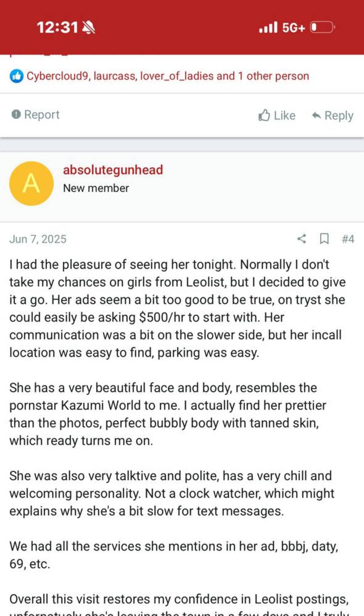Viewport: 364px width, 616px height.
Task: Open the post permalink number #4
Action: [x=348, y=239]
